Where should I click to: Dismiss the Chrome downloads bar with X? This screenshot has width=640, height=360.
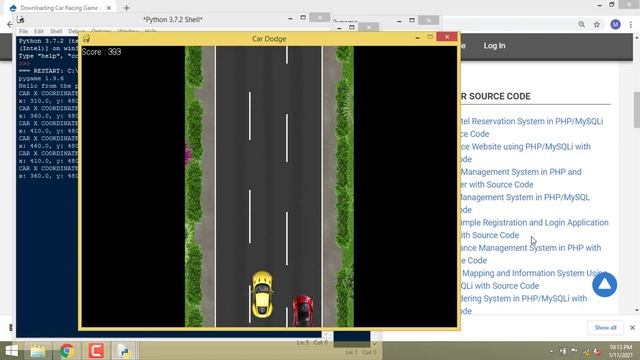click(632, 327)
